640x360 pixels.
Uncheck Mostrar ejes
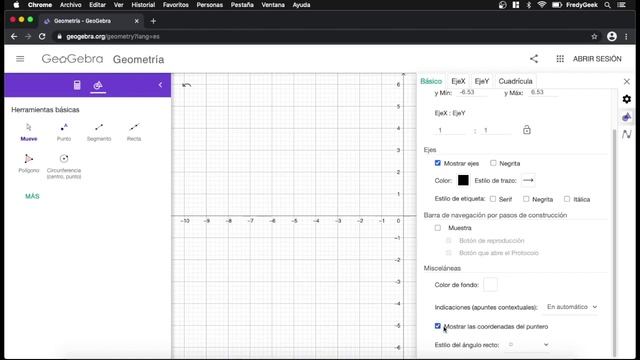pyautogui.click(x=438, y=163)
